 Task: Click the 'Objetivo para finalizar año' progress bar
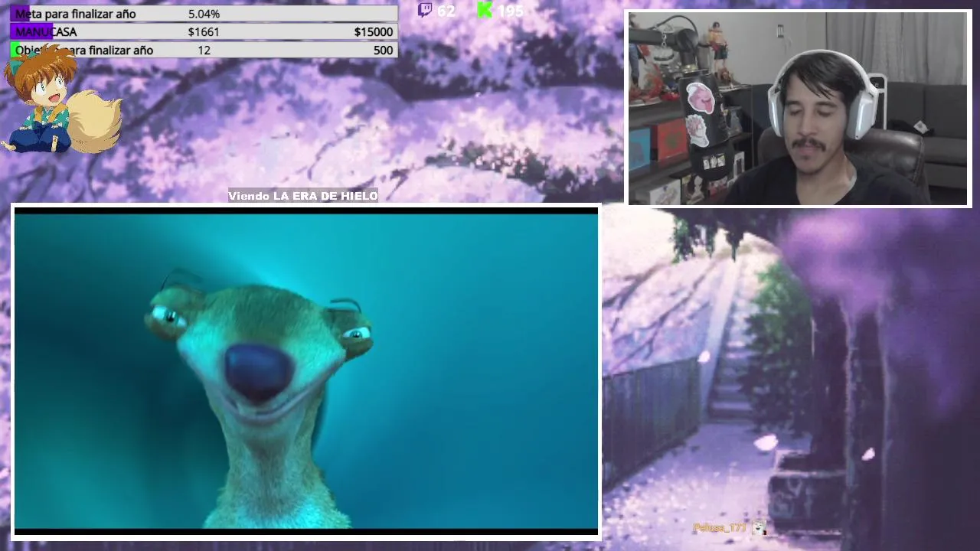(204, 50)
